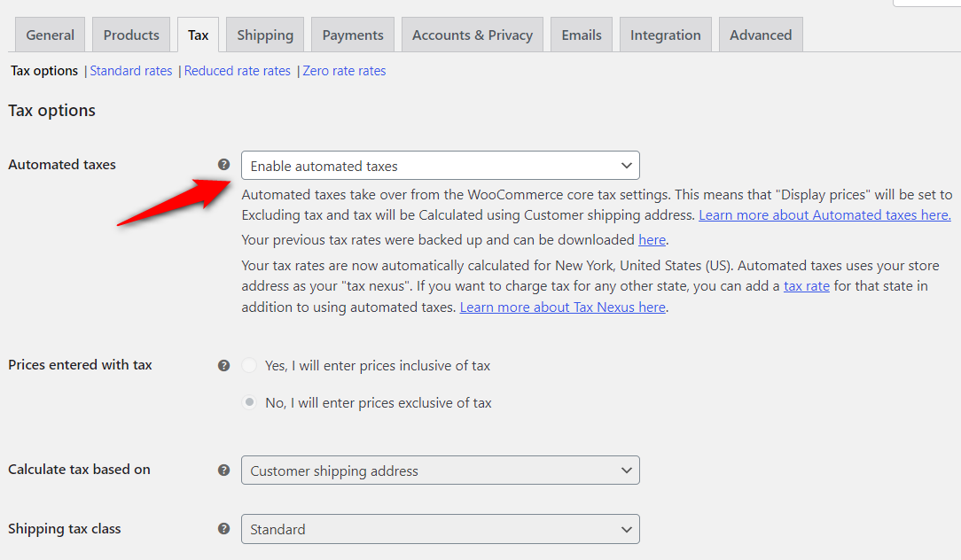961x560 pixels.
Task: Open the Advanced settings tab
Action: click(x=760, y=34)
